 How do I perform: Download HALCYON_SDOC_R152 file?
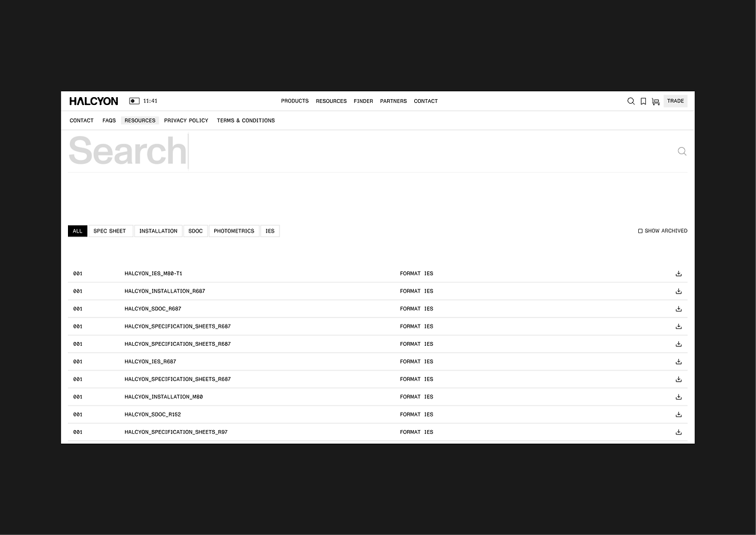click(x=678, y=415)
